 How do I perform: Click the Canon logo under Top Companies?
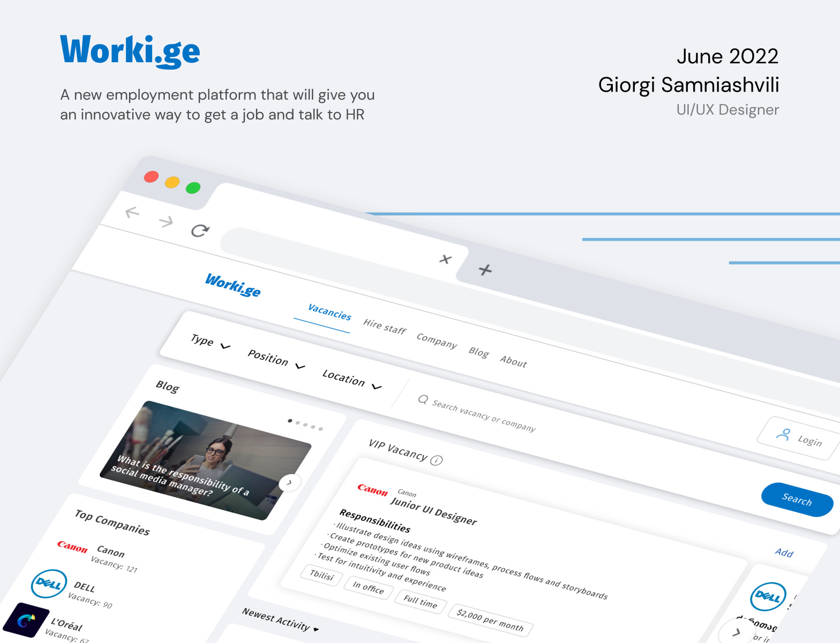(72, 546)
